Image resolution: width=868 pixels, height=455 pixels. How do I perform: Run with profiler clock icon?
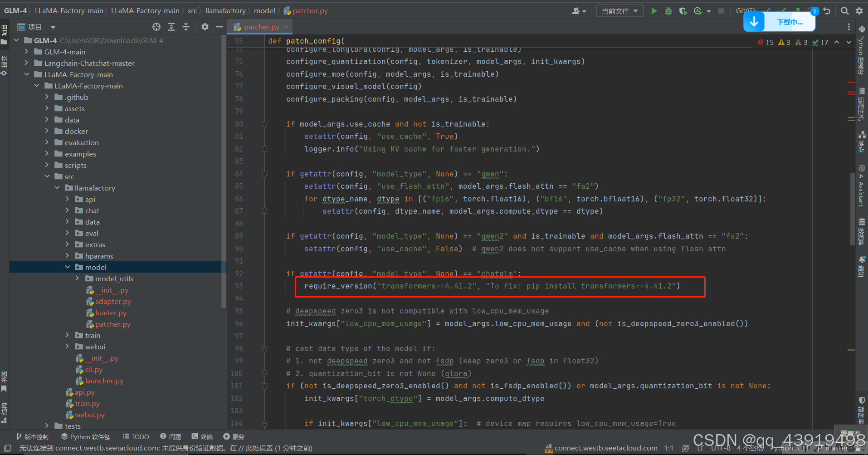(x=698, y=11)
